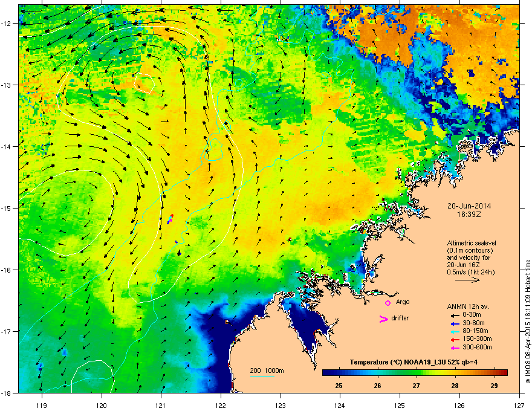This screenshot has width=532, height=411.
Task: Click the 300-600m depth label
Action: (x=477, y=347)
